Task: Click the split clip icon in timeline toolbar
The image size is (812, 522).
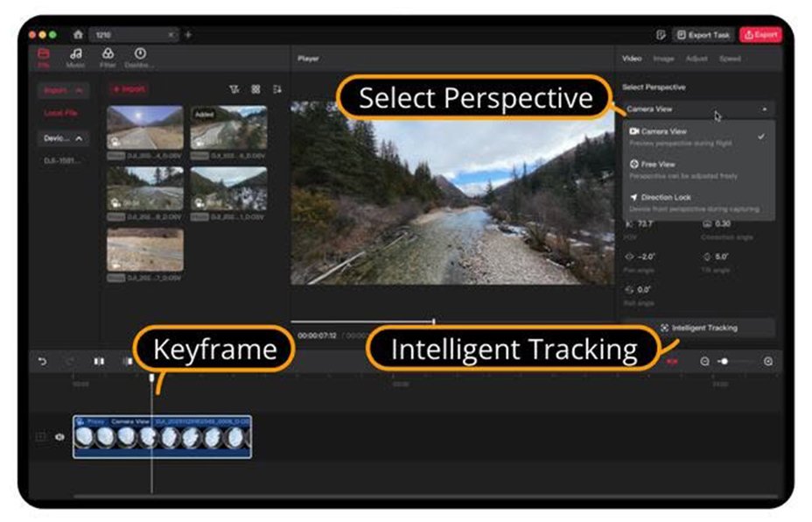Action: coord(99,362)
